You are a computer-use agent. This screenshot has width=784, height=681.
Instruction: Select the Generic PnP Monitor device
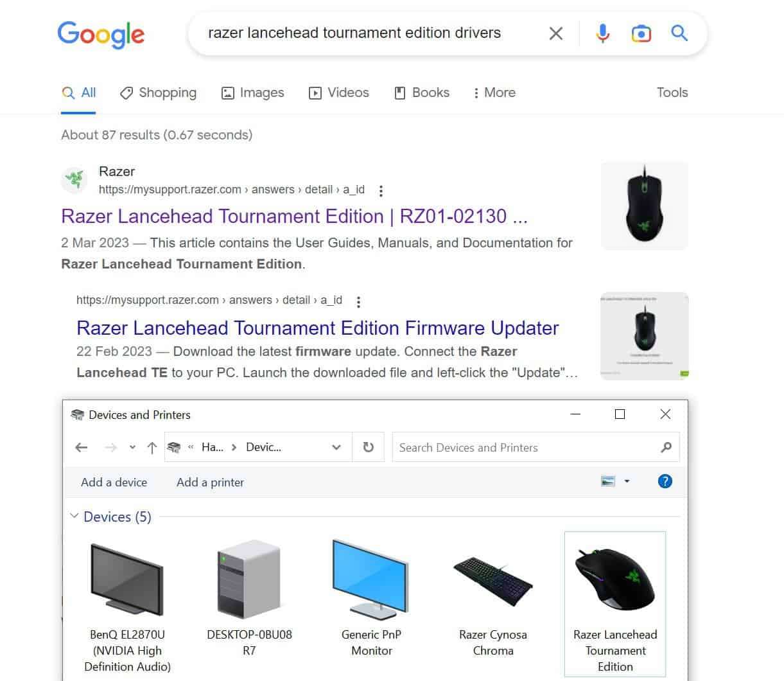pyautogui.click(x=371, y=597)
